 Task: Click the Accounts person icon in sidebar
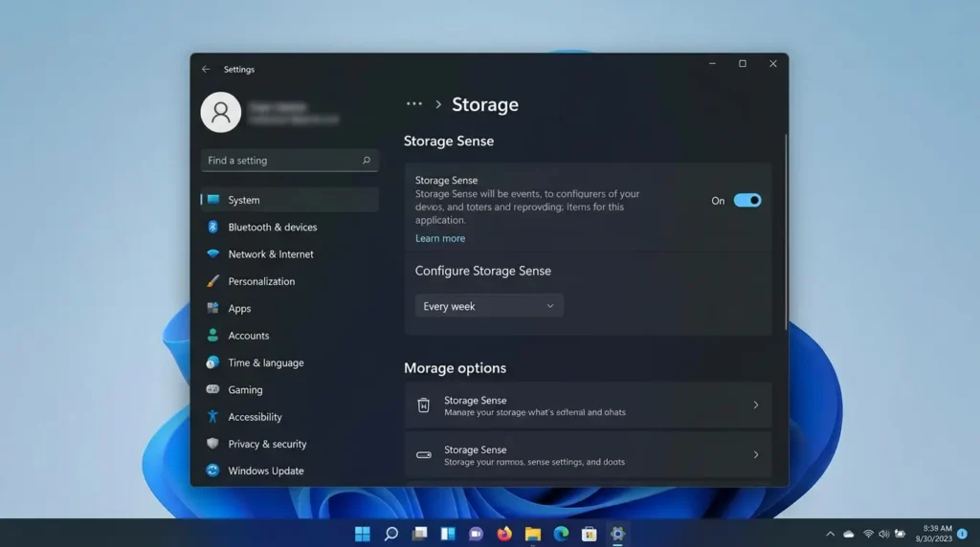[212, 336]
